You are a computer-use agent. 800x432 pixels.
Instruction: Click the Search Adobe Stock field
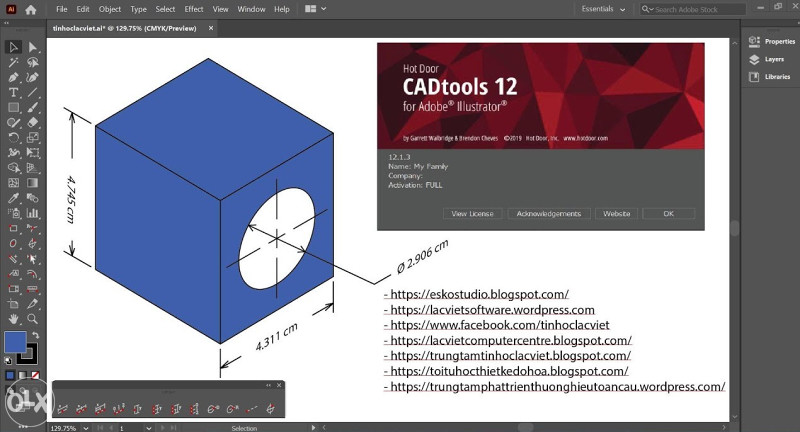coord(693,9)
